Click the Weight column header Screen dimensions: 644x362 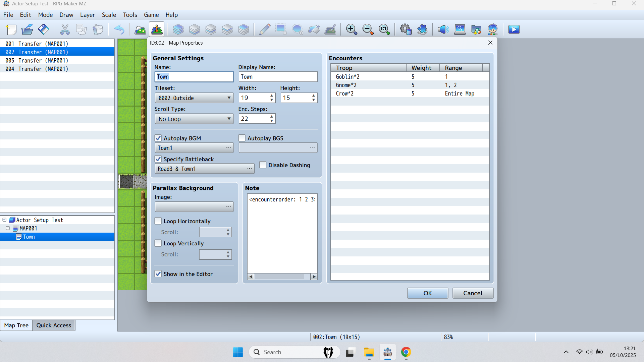pos(423,68)
